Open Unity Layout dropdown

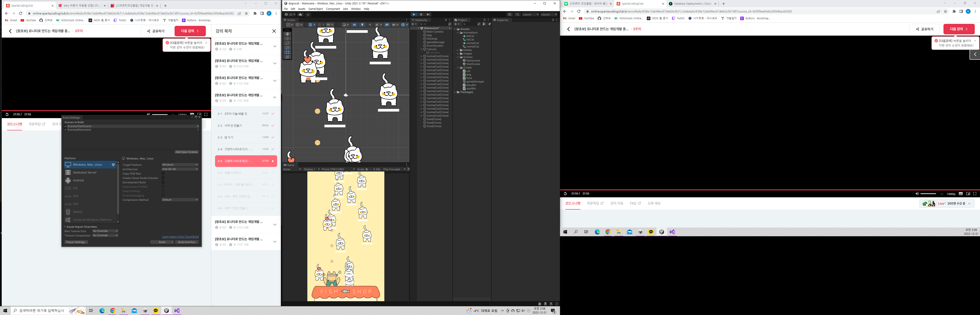549,14
